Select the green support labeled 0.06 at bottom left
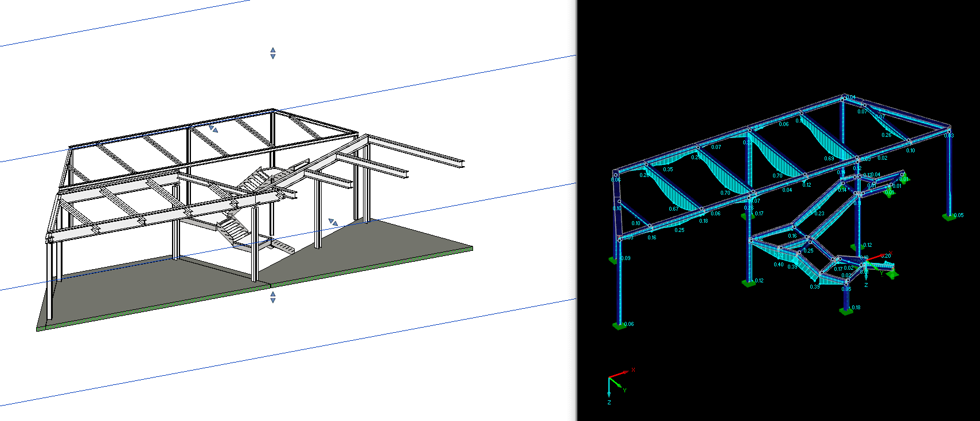Image resolution: width=980 pixels, height=421 pixels. click(x=619, y=325)
